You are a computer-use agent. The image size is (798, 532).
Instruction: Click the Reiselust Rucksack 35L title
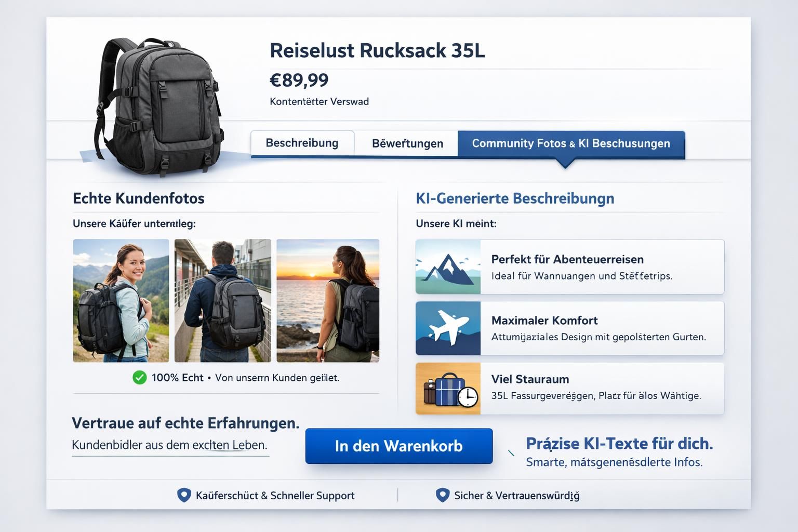point(378,50)
